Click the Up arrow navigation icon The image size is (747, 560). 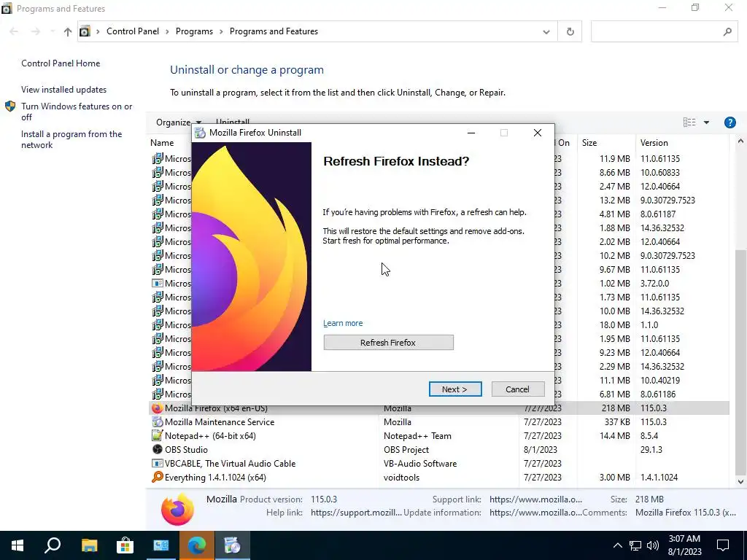(x=68, y=32)
